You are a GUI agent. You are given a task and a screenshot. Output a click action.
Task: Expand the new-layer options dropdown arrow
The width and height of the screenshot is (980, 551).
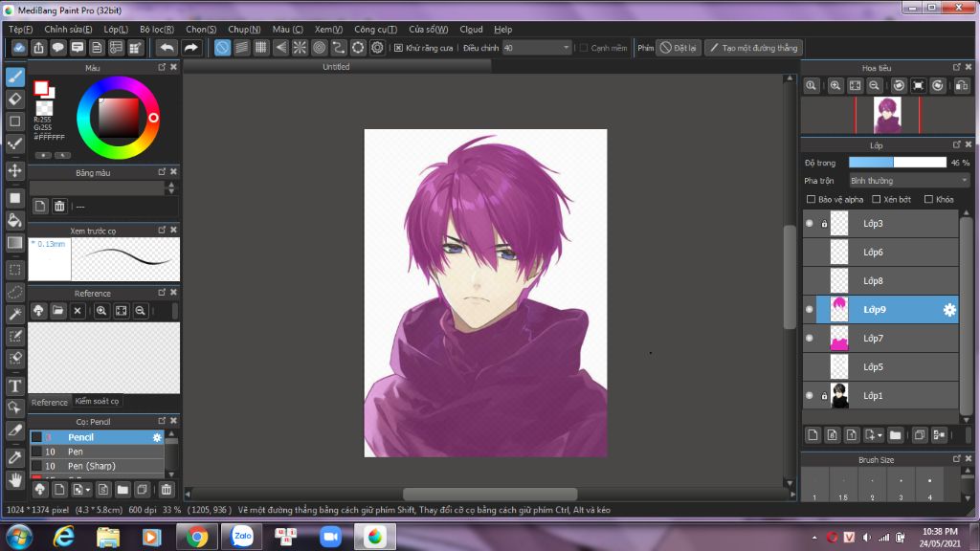(880, 435)
